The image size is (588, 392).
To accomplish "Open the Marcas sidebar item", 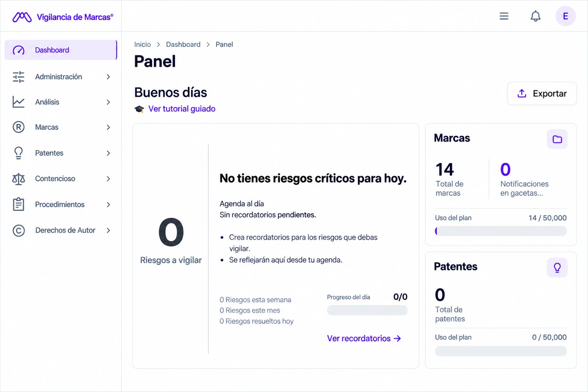I will [61, 127].
